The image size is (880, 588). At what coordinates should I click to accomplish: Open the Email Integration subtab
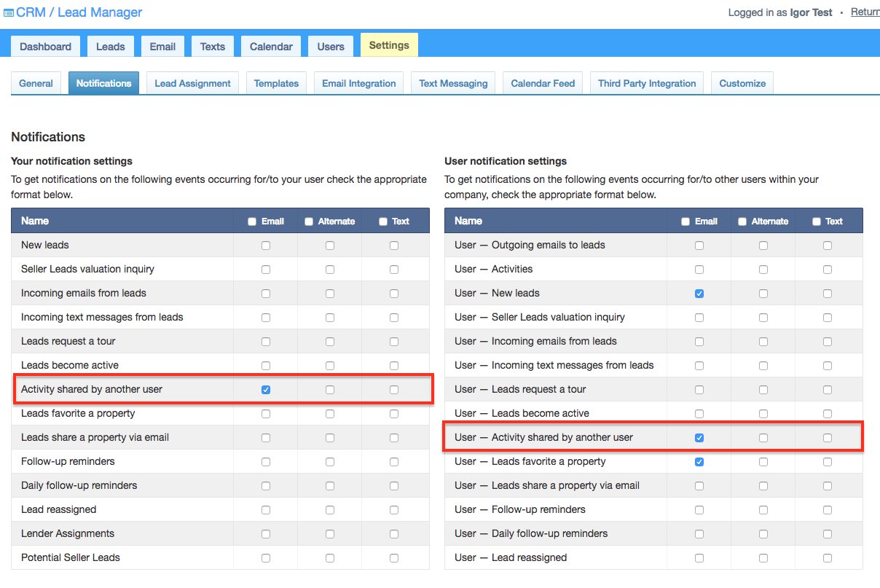[358, 83]
